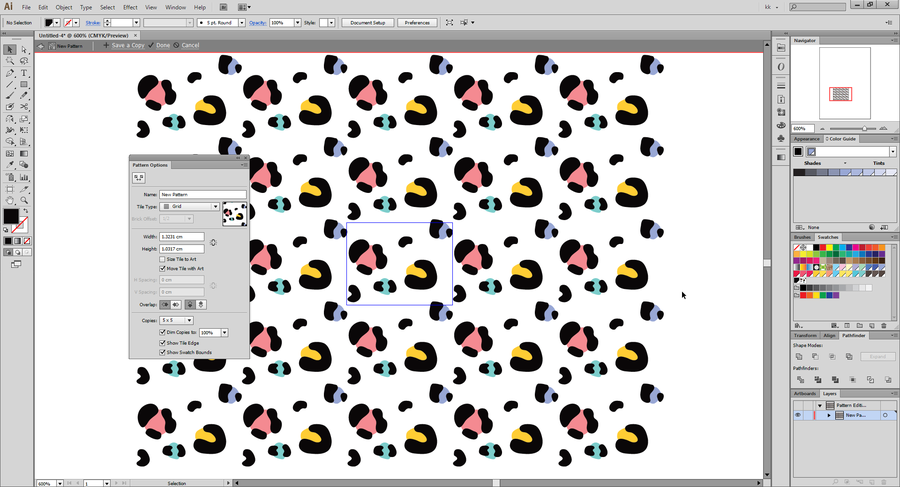Select the Type tool in toolbar
The image size is (900, 487).
click(x=23, y=73)
